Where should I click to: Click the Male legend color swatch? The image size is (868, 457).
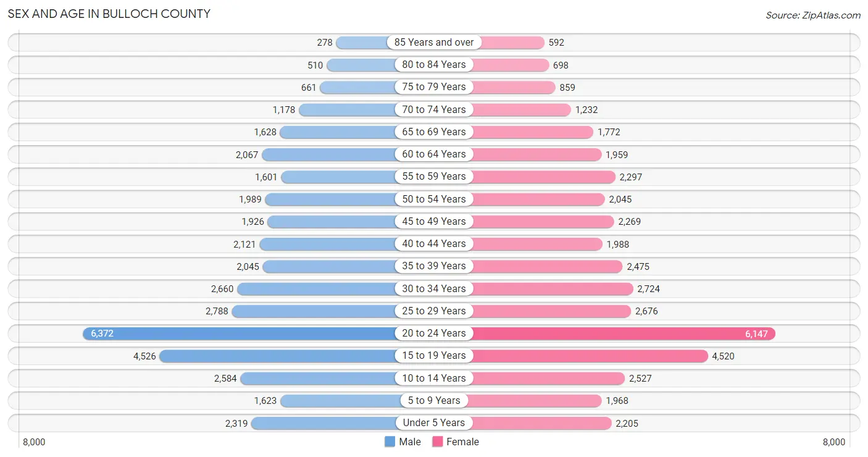tap(390, 442)
